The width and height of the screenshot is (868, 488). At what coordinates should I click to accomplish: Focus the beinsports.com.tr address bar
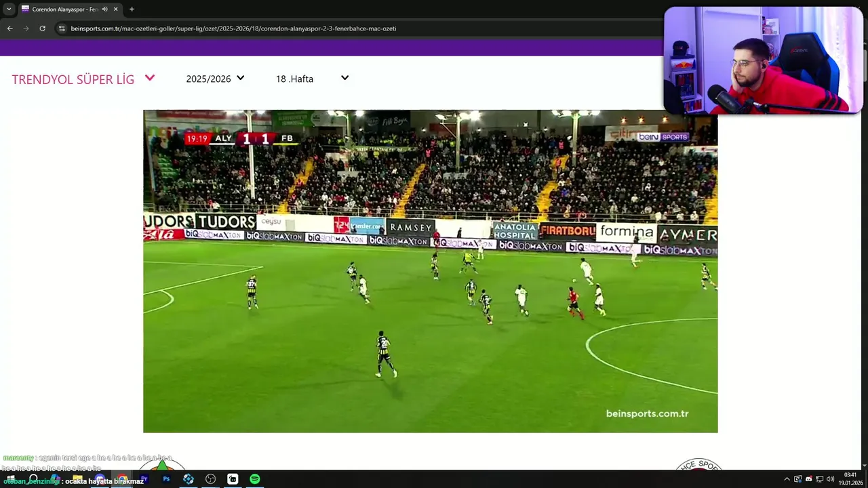pyautogui.click(x=359, y=28)
